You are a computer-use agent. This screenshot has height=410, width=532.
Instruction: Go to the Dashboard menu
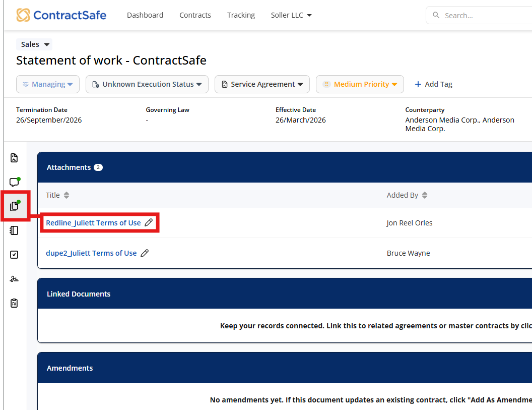[x=145, y=15]
